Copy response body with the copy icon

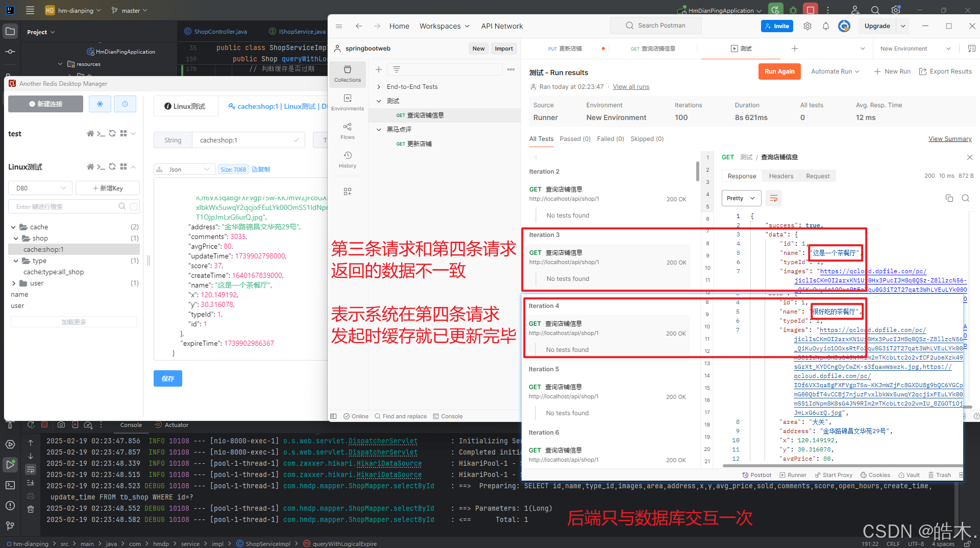949,198
